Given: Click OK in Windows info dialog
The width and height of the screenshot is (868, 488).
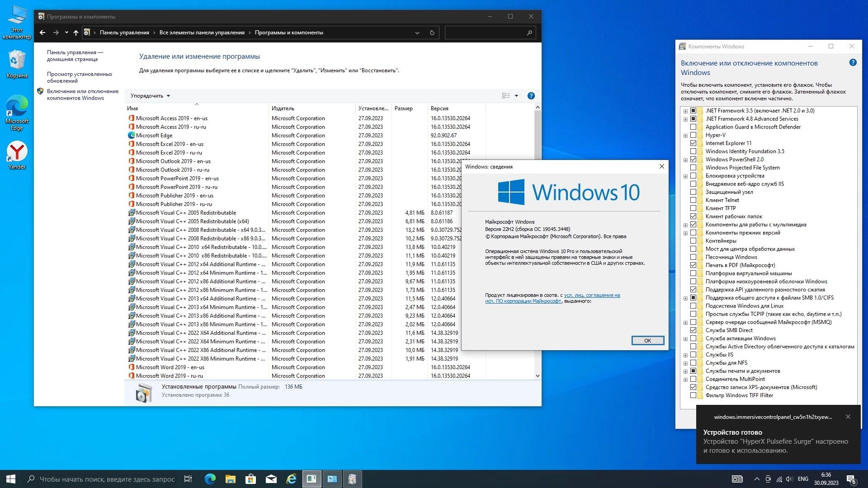Looking at the screenshot, I should (x=647, y=341).
